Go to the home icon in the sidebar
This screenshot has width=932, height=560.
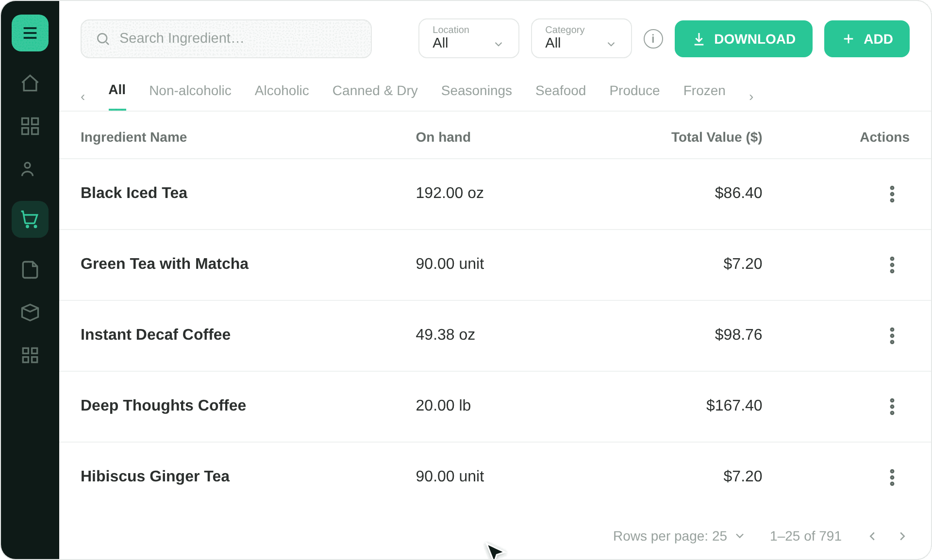pos(30,83)
